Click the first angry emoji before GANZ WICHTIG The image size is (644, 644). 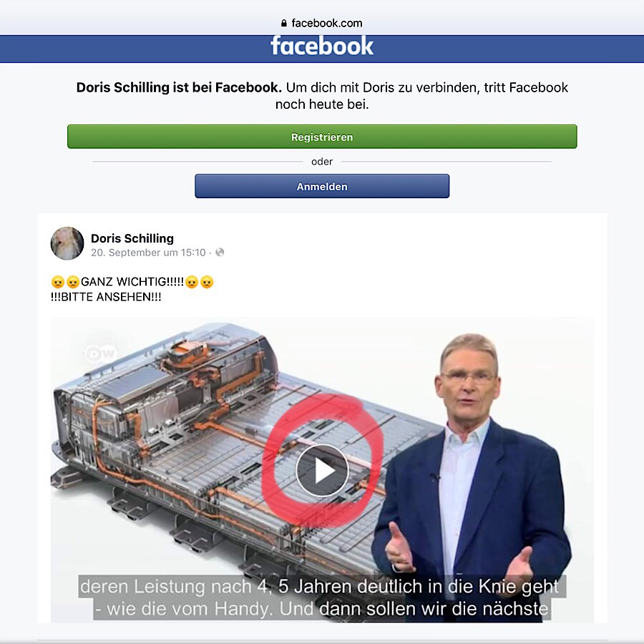click(x=58, y=282)
